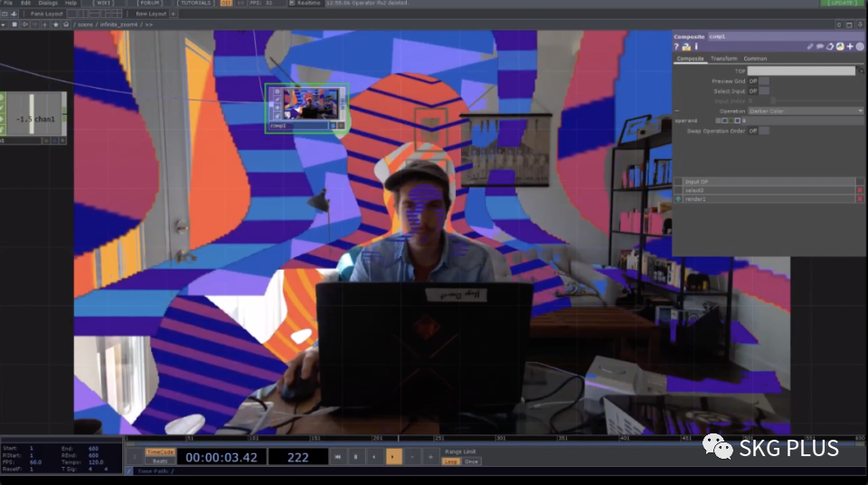Viewport: 868px width, 485px height.
Task: Click the TOP input field
Action: pyautogui.click(x=800, y=71)
